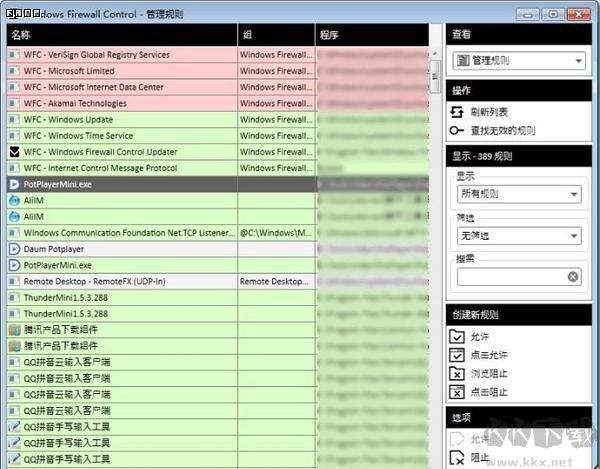Click the first AliIM row icon
Screen dimensions: 600x469
click(14, 200)
